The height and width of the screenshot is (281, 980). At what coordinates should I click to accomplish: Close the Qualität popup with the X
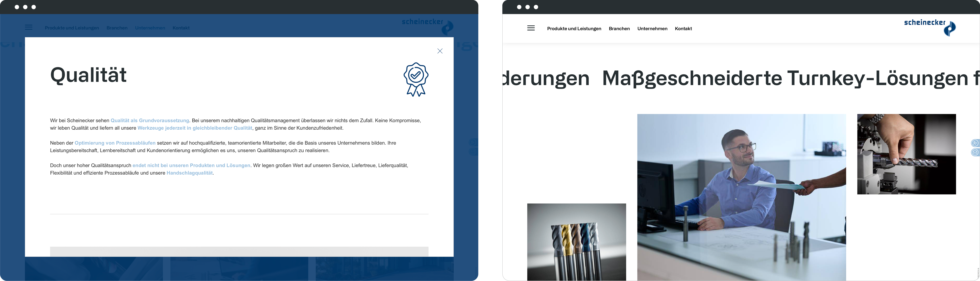440,51
